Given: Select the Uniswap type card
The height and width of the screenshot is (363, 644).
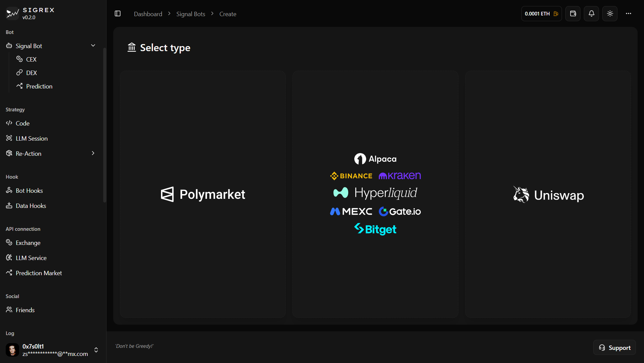Looking at the screenshot, I should 548,194.
